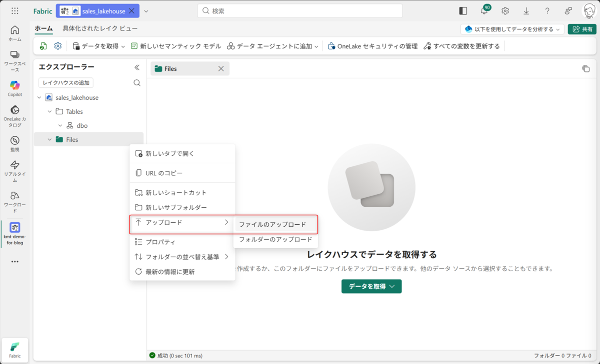This screenshot has width=600, height=364.
Task: Select the sales_lakehouse tree item
Action: [76, 98]
